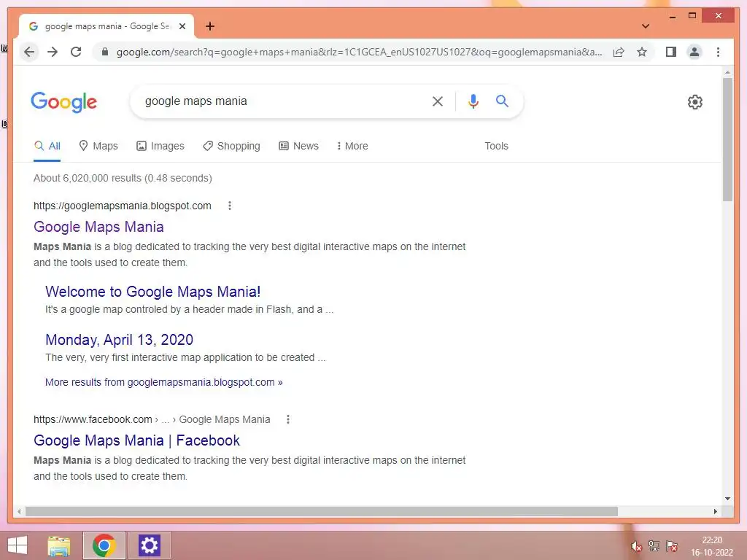Open the Chrome profile avatar
This screenshot has height=560, width=747.
(694, 52)
